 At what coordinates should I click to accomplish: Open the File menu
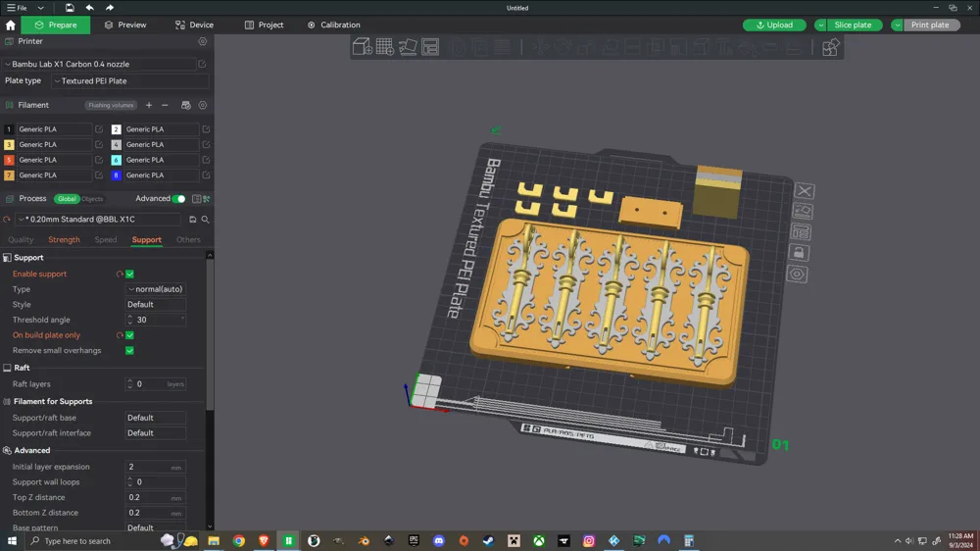tap(17, 8)
